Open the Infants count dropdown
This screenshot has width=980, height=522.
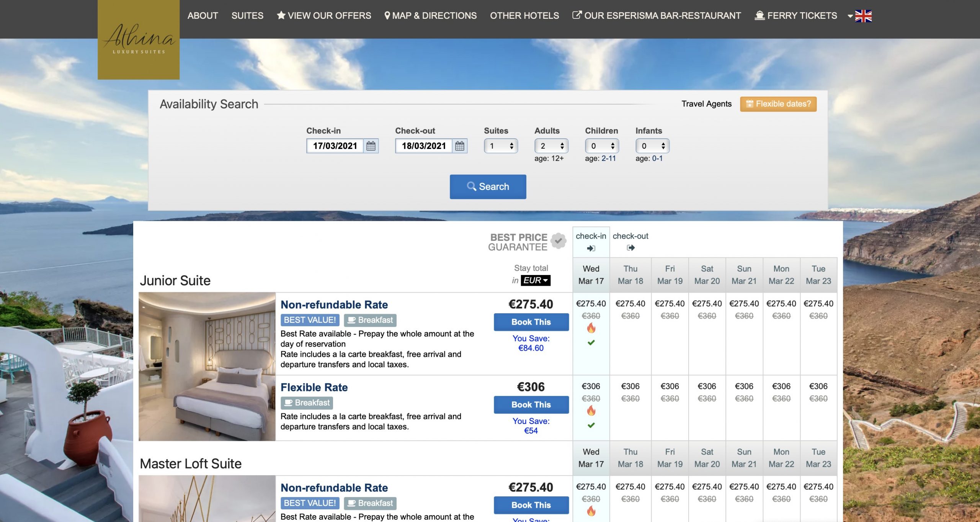click(x=652, y=146)
